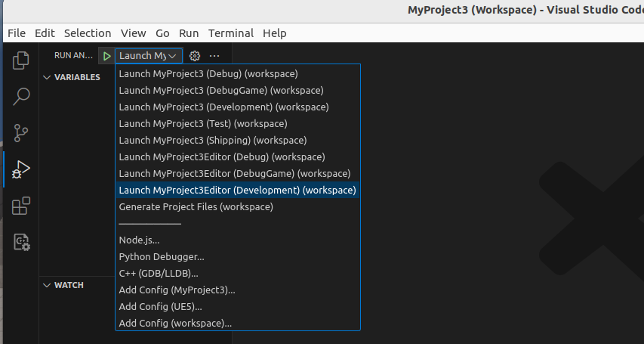The image size is (644, 344).
Task: Select the C++ (GDB/LLDB)... option
Action: point(238,273)
